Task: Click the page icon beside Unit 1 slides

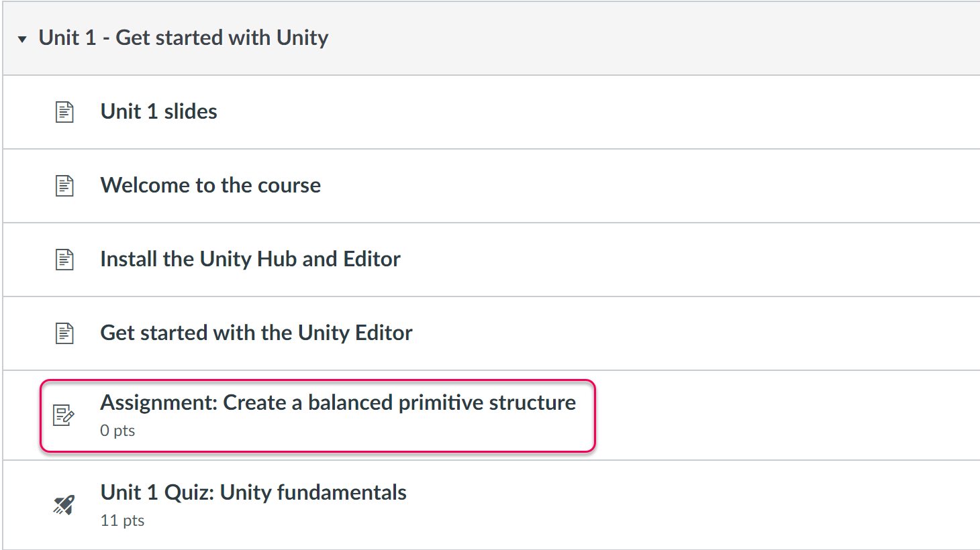Action: click(x=64, y=112)
